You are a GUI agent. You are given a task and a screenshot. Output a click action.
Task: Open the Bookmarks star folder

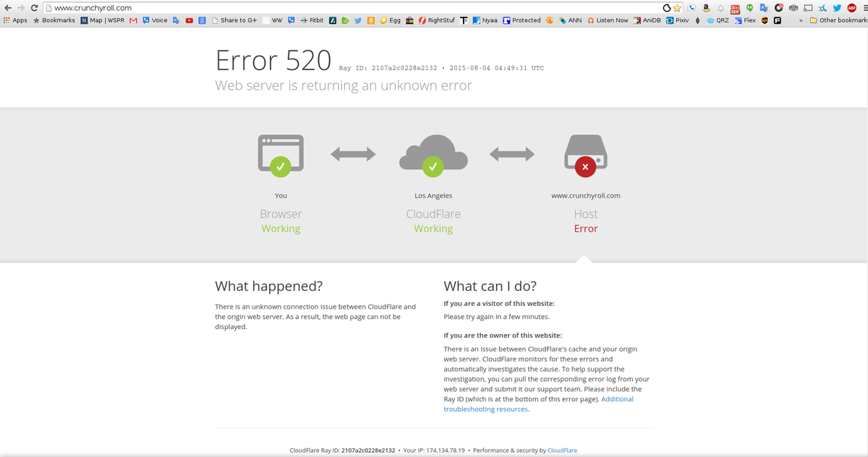[x=54, y=20]
